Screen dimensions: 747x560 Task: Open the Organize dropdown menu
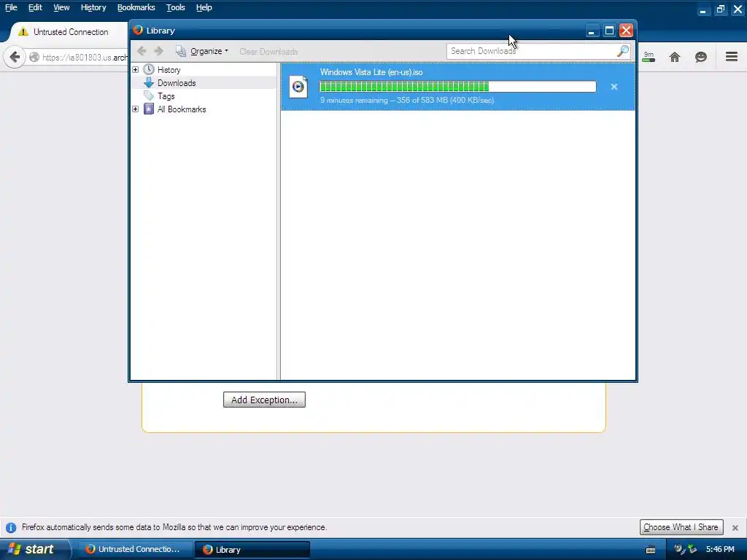203,51
